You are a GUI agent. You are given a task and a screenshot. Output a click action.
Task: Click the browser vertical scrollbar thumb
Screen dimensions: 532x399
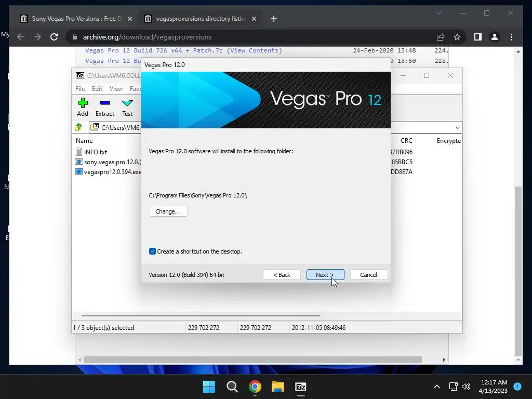coord(518,271)
